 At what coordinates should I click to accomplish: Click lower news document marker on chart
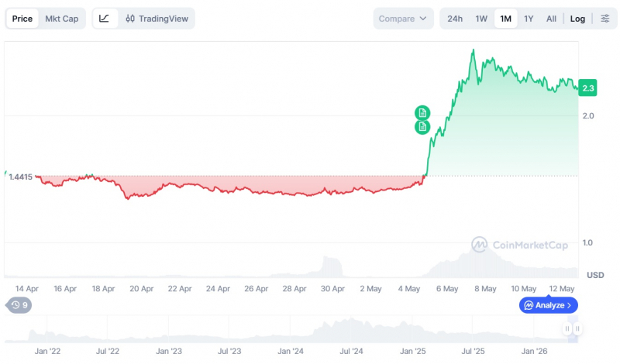422,127
